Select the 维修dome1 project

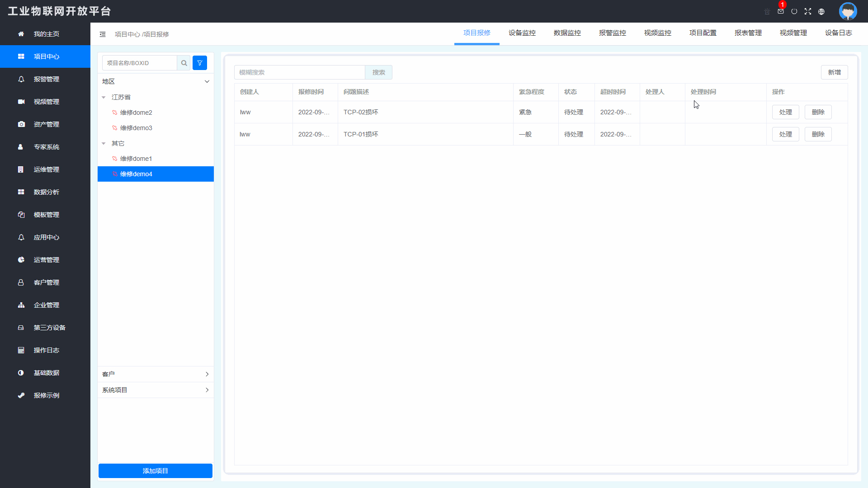click(x=137, y=159)
